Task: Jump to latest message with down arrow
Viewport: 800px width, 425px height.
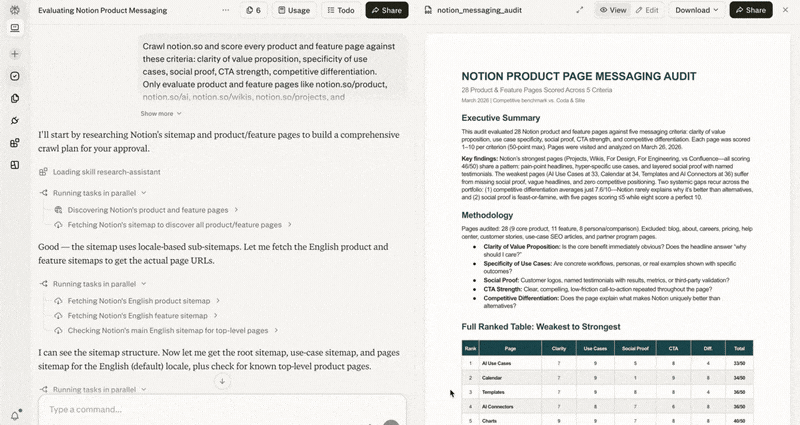Action: pyautogui.click(x=222, y=381)
